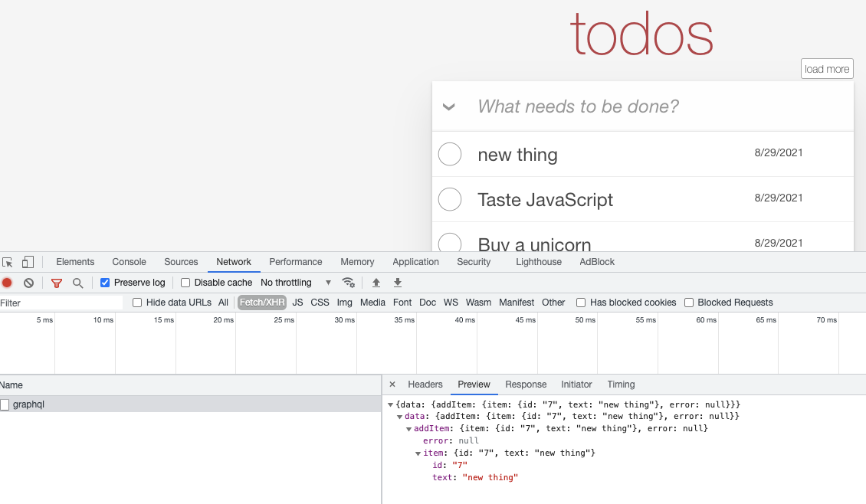
Task: Mark 'Taste JavaScript' todo complete
Action: pyautogui.click(x=450, y=199)
